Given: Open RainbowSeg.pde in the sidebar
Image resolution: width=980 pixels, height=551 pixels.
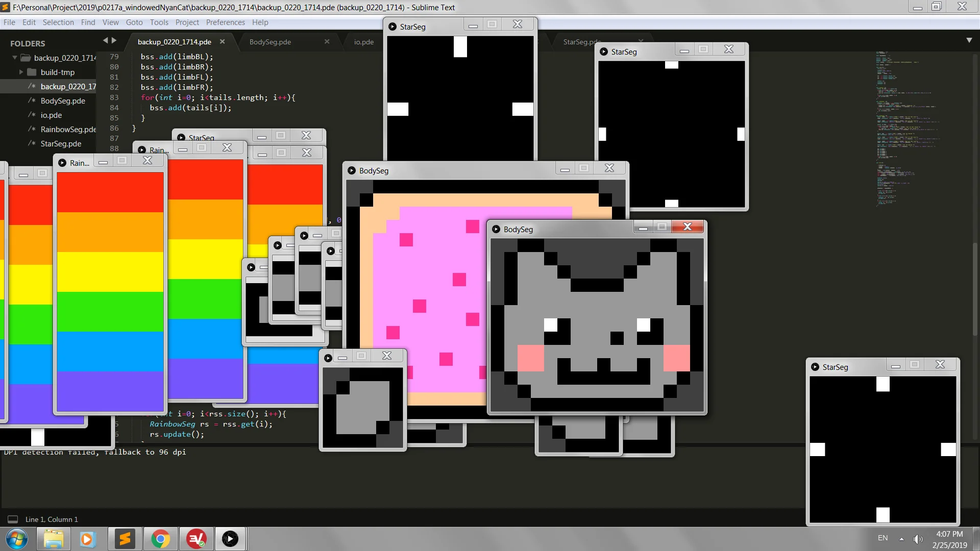Looking at the screenshot, I should click(68, 130).
